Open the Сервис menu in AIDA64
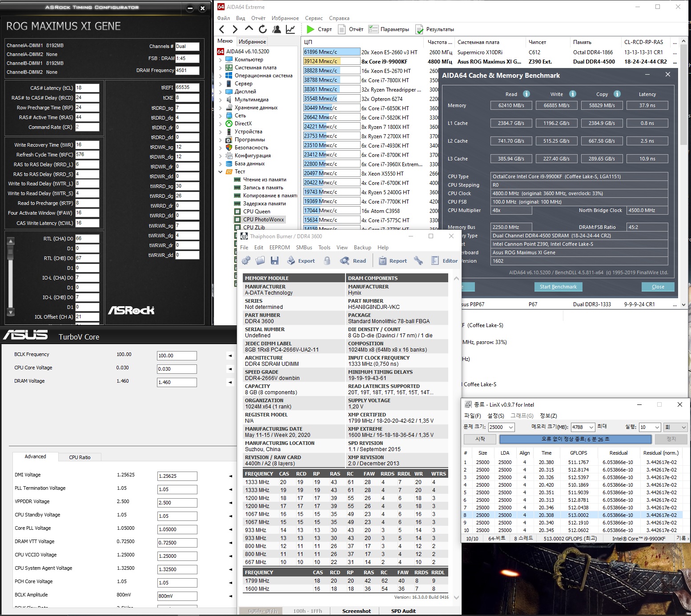691x616 pixels. [x=314, y=18]
